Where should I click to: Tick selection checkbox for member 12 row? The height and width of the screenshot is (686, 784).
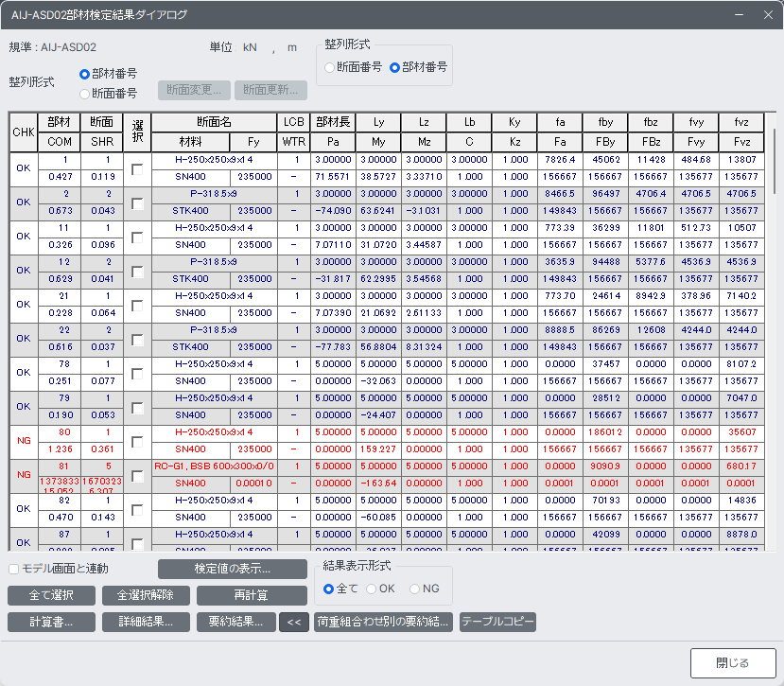tap(137, 272)
